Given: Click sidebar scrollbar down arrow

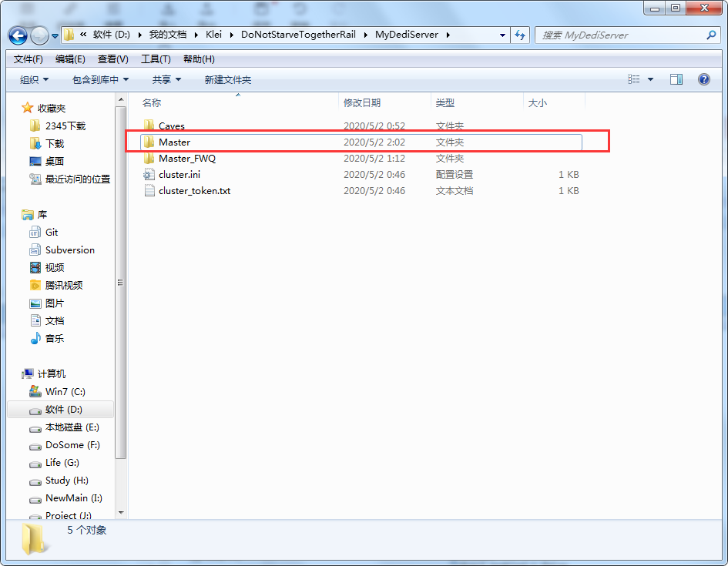Looking at the screenshot, I should (x=121, y=513).
